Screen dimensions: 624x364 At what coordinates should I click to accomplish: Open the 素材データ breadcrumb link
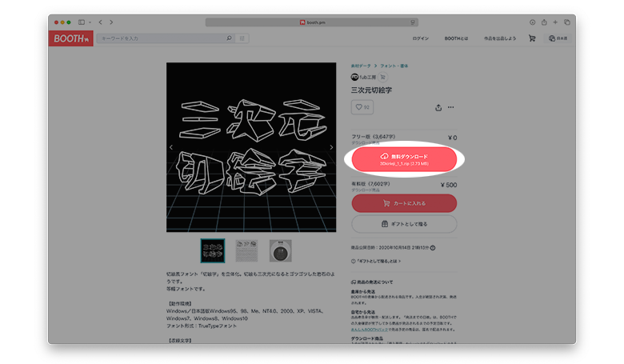[x=361, y=66]
